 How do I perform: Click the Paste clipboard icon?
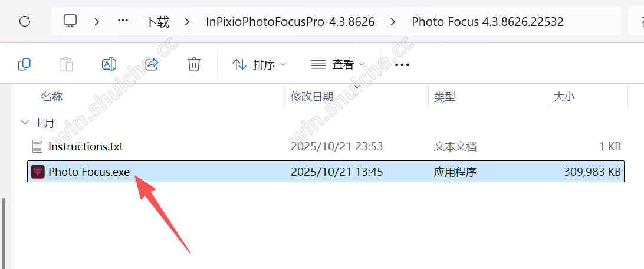coord(66,64)
